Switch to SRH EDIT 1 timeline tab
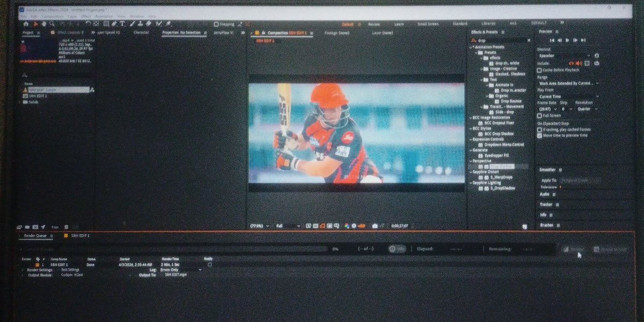 pos(80,236)
